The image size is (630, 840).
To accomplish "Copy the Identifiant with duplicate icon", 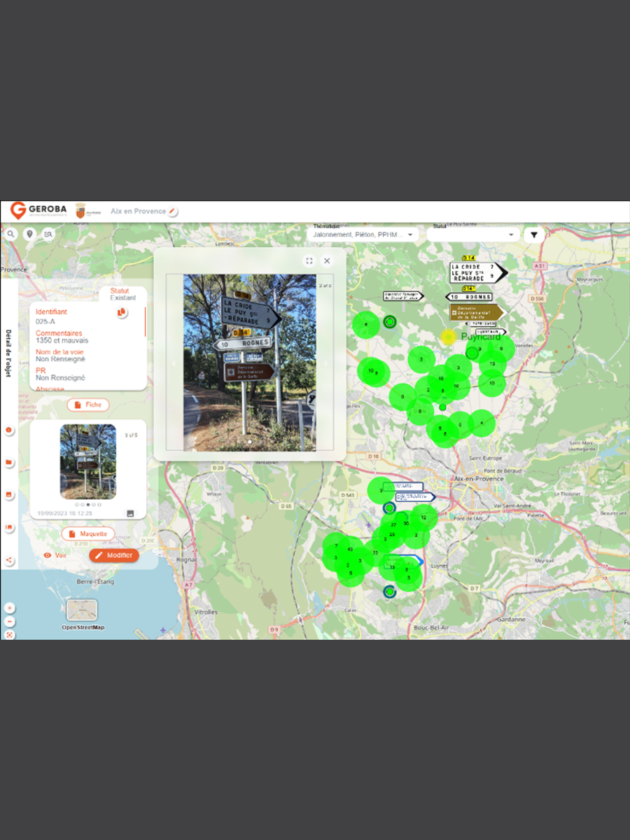I will click(x=122, y=312).
